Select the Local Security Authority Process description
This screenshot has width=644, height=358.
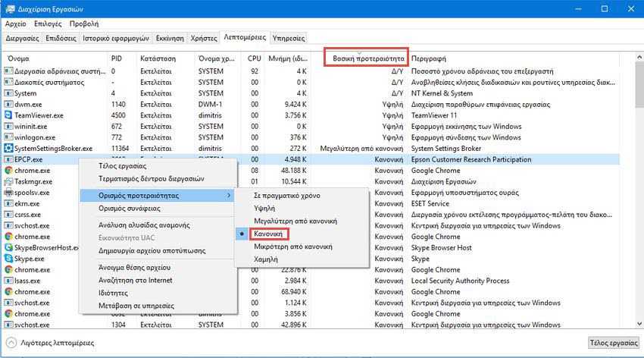(460, 281)
